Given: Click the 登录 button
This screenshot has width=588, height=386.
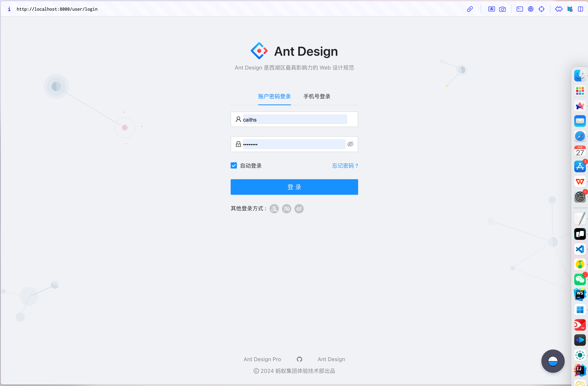Looking at the screenshot, I should coord(294,187).
